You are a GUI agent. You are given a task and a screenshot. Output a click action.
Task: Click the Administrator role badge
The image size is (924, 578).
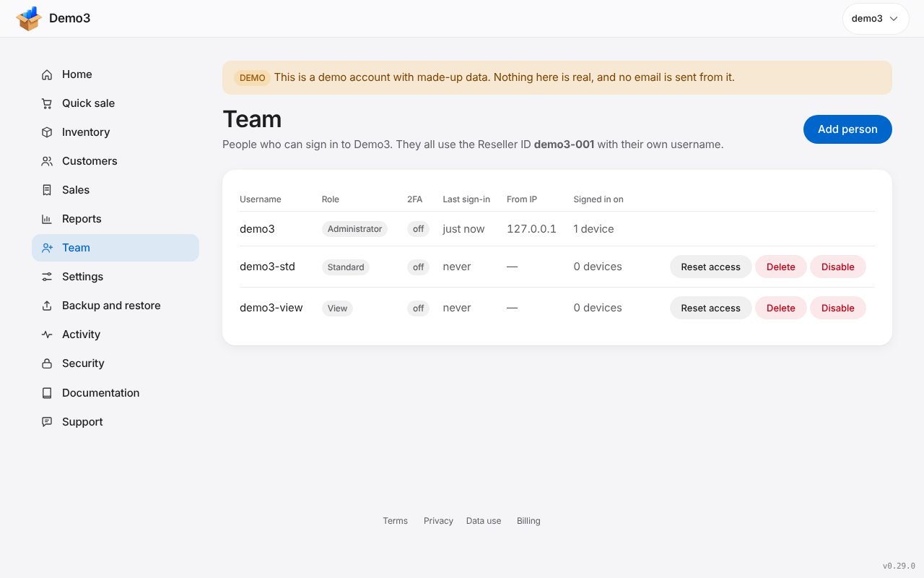[354, 229]
